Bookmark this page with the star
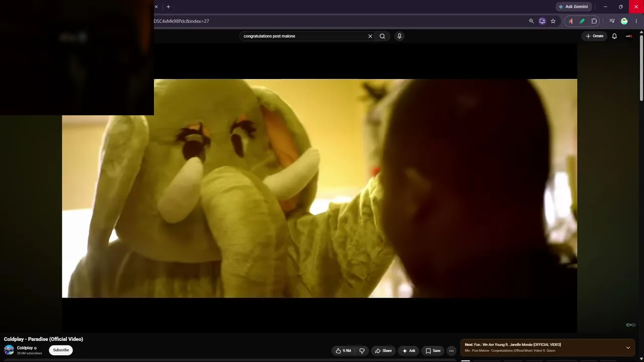The width and height of the screenshot is (644, 362). [x=553, y=21]
